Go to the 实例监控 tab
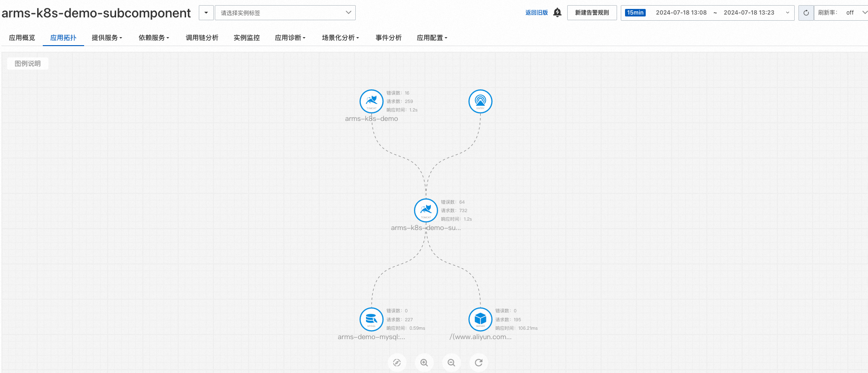The image size is (868, 373). pyautogui.click(x=247, y=38)
